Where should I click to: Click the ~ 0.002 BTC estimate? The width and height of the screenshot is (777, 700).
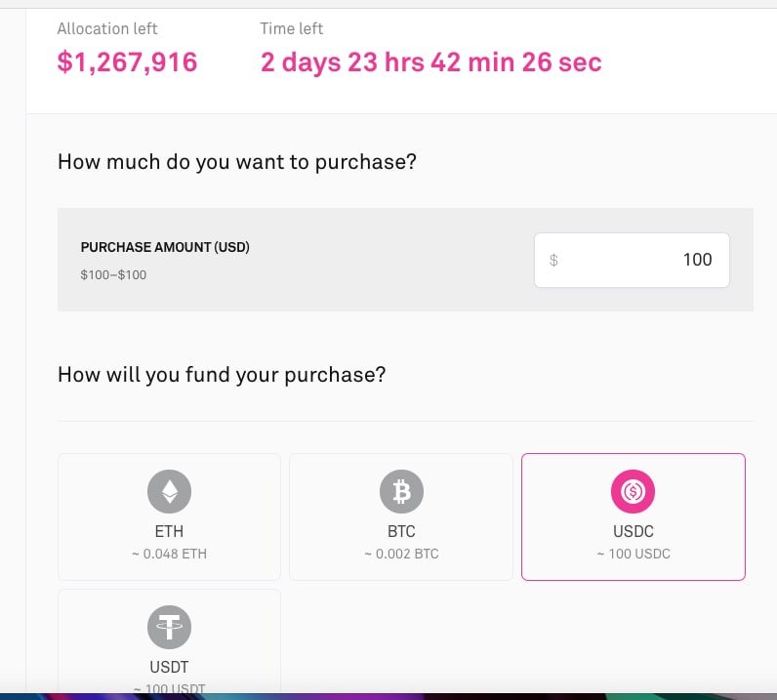coord(401,554)
